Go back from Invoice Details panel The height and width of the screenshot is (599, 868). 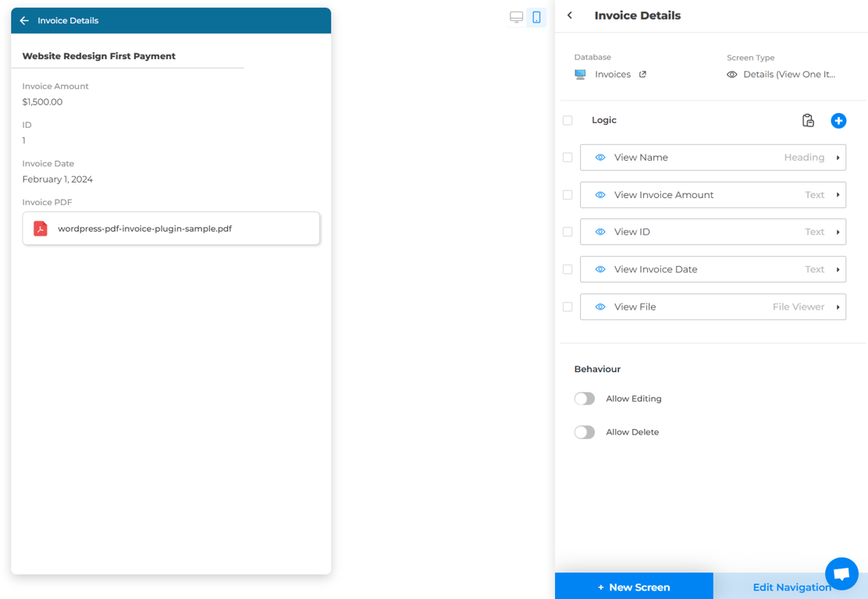(x=570, y=16)
